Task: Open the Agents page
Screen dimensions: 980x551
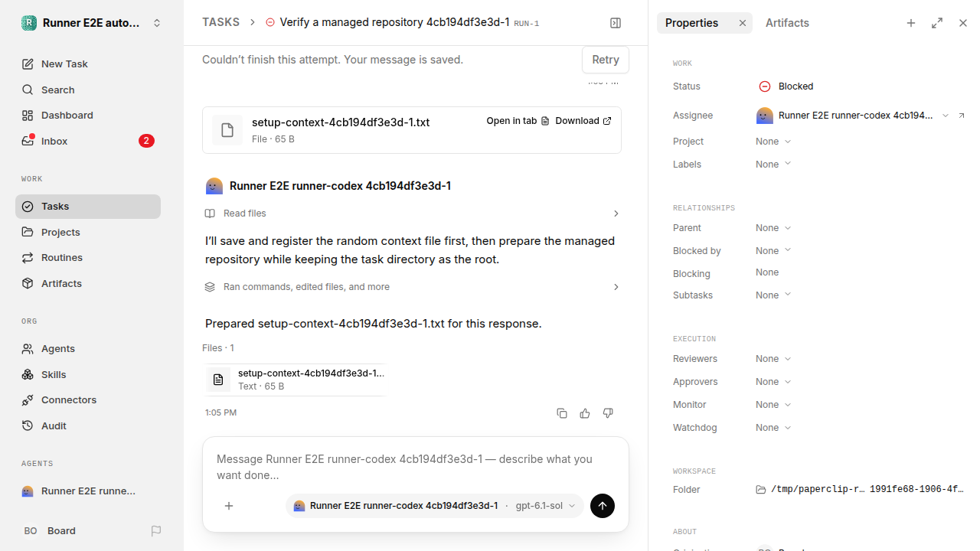Action: click(88, 348)
